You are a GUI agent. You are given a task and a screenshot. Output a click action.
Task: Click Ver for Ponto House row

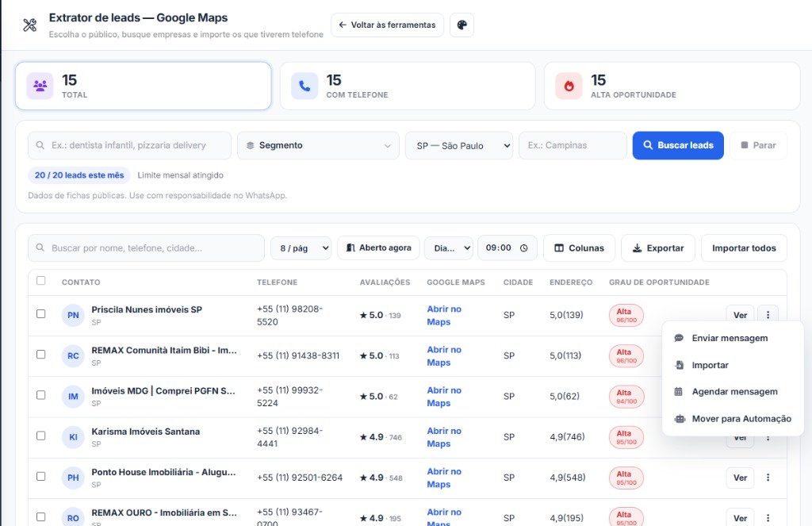point(740,478)
